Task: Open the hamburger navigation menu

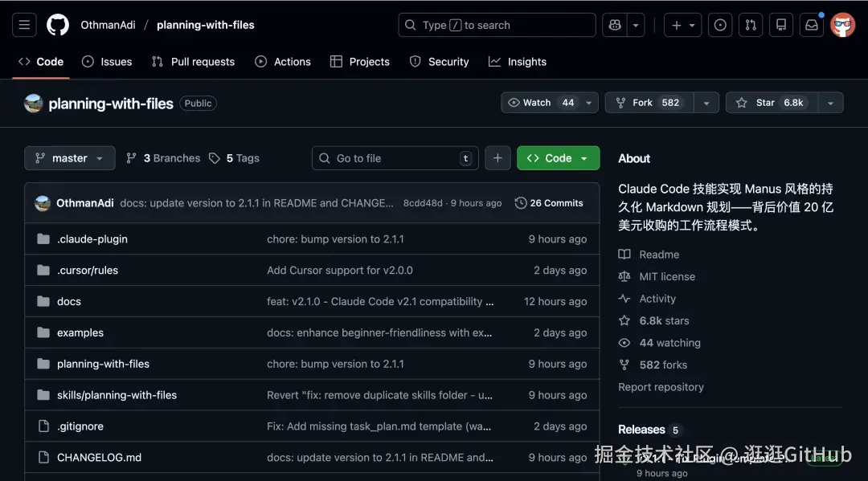Action: (24, 25)
